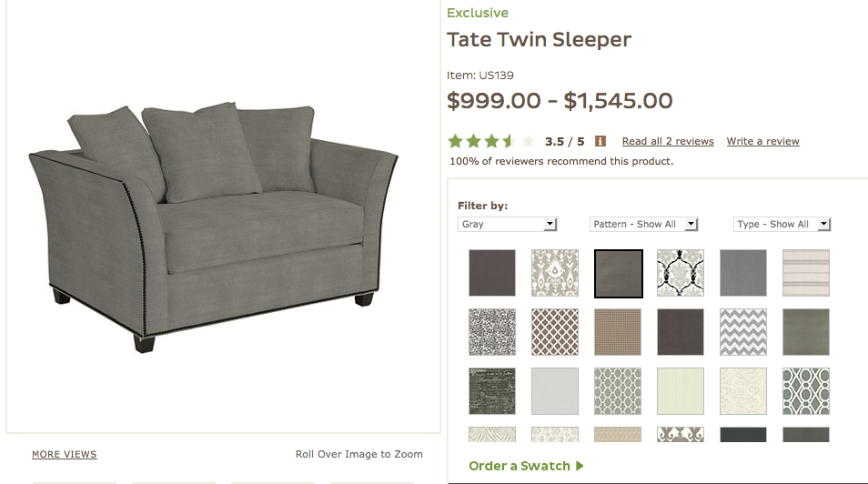Select the gray chevron zigzag fabric swatch
The image size is (868, 484).
pos(743,332)
